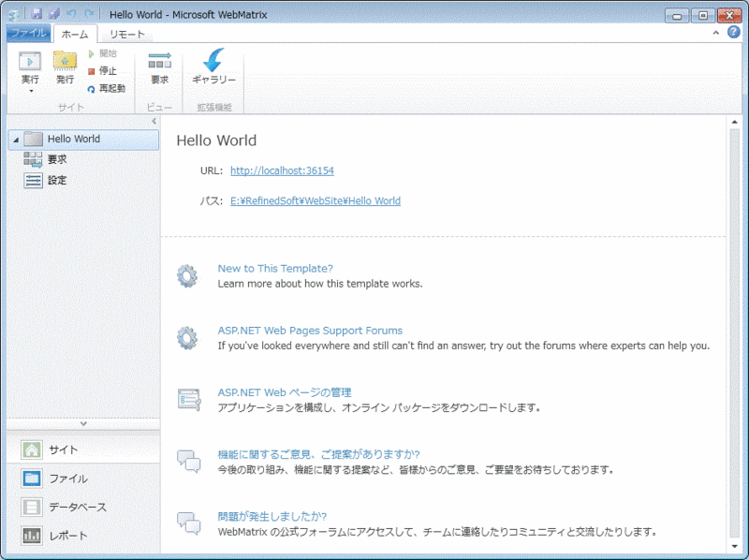Switch to the データベース workspace
Image resolution: width=749 pixels, height=560 pixels.
pyautogui.click(x=83, y=507)
